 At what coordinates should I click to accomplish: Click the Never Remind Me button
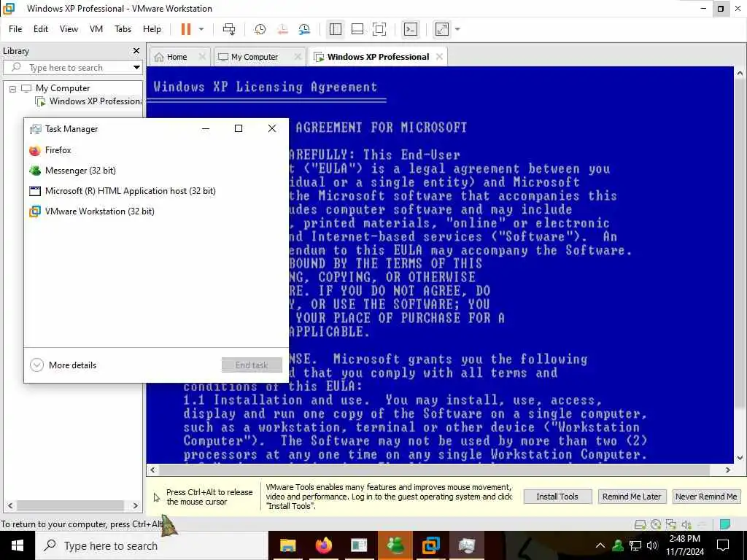pos(706,497)
